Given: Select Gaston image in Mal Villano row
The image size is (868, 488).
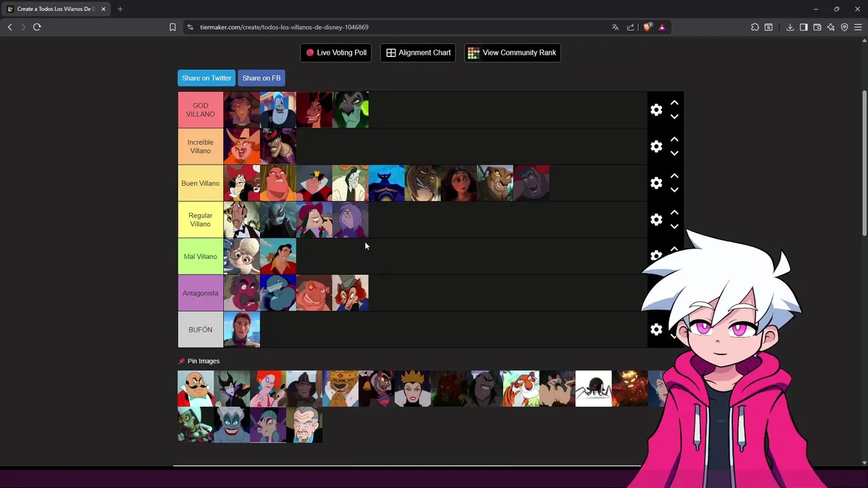Looking at the screenshot, I should coord(278,256).
